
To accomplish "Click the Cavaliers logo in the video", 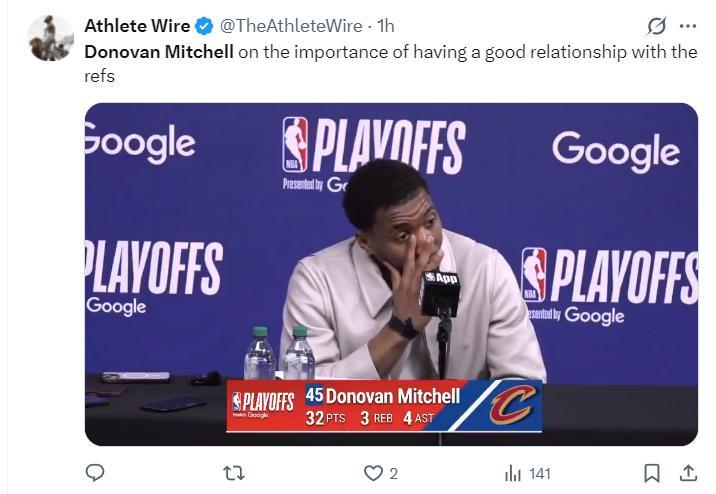I will click(x=511, y=406).
